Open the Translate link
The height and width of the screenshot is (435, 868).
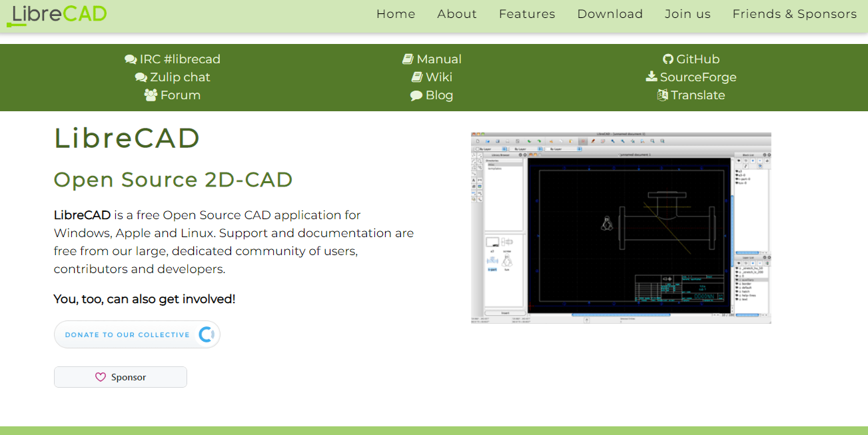[x=698, y=95]
